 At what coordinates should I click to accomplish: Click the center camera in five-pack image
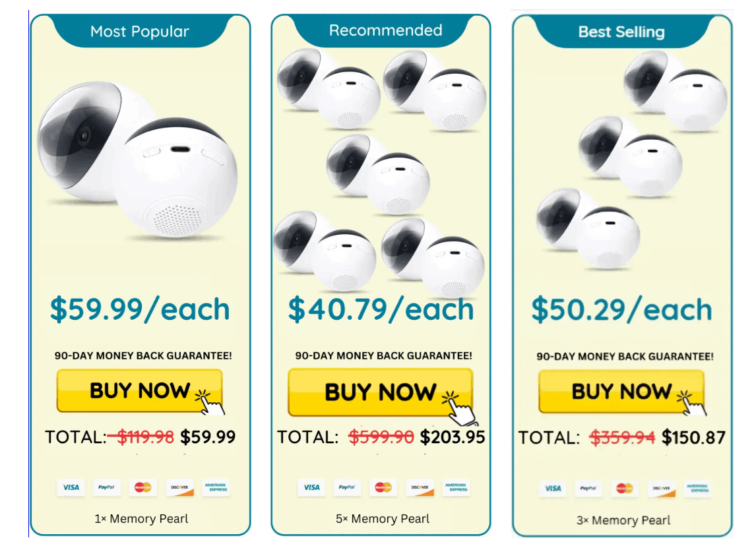pos(378,173)
